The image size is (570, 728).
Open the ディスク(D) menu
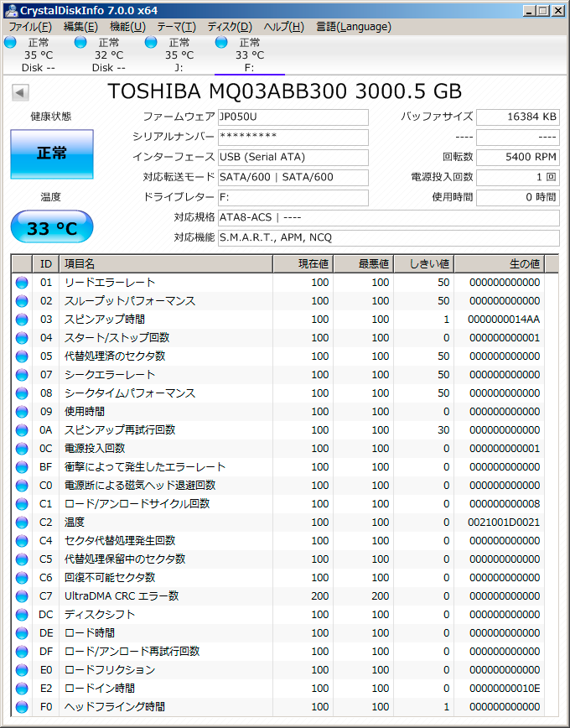coord(229,27)
